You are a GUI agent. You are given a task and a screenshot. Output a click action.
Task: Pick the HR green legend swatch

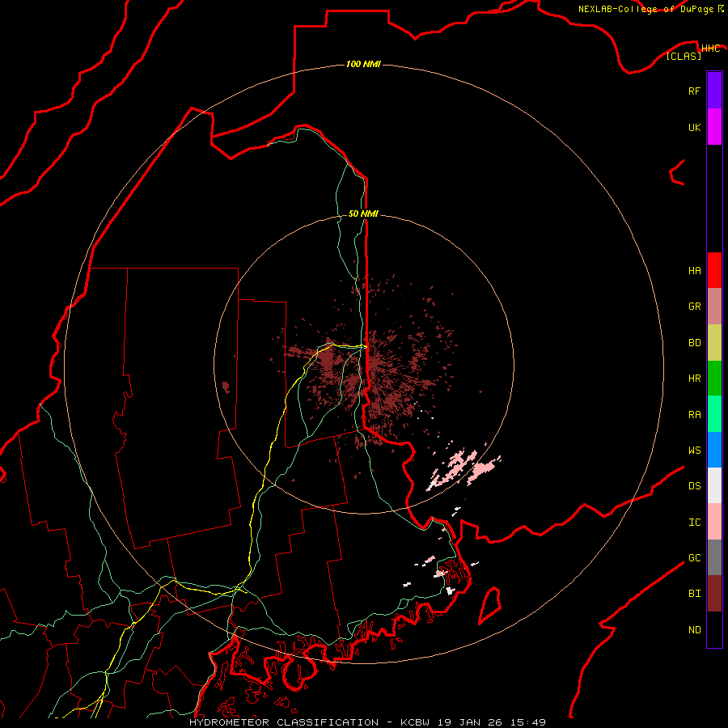(714, 379)
